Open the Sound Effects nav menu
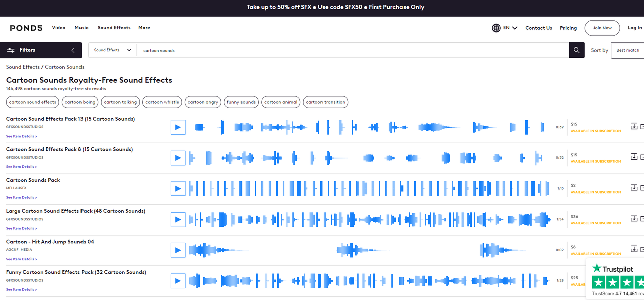644x300 pixels. (x=114, y=28)
